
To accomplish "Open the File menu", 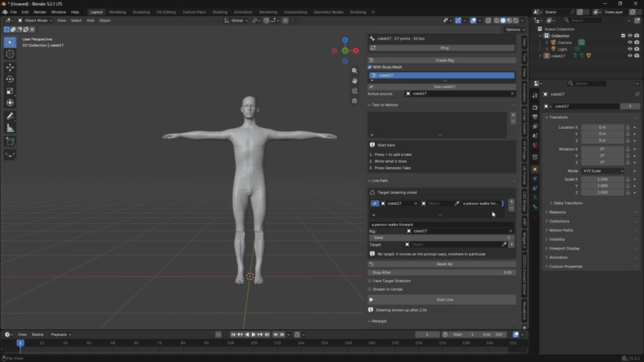I will [14, 12].
